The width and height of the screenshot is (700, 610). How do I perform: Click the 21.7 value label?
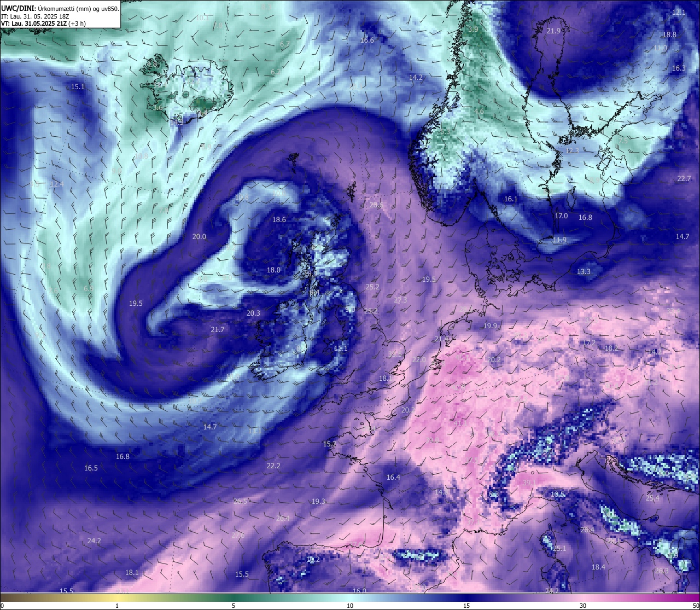point(217,330)
